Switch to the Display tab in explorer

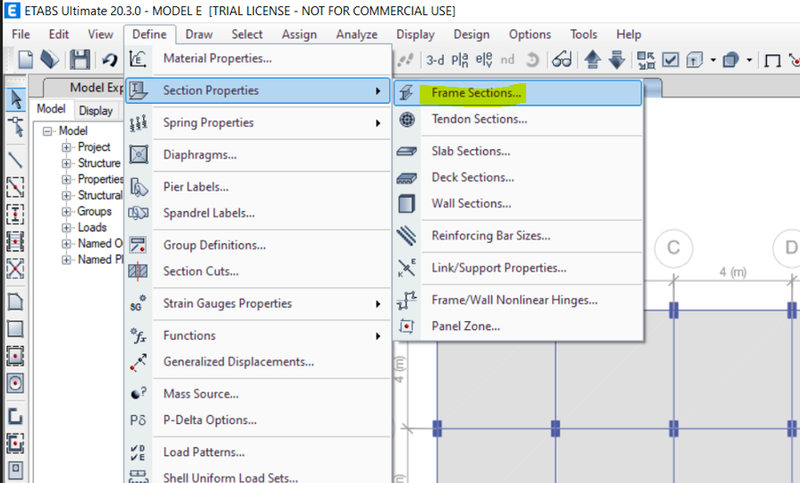(x=95, y=110)
